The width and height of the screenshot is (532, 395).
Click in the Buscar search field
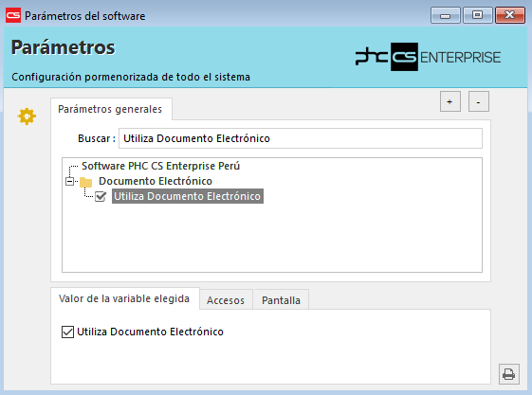click(301, 138)
